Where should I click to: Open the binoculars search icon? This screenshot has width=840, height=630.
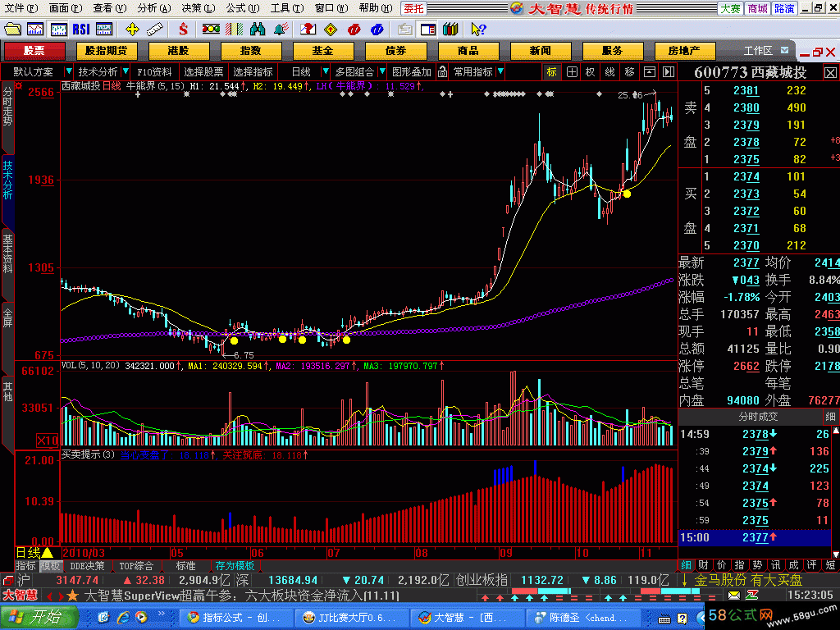tap(258, 29)
